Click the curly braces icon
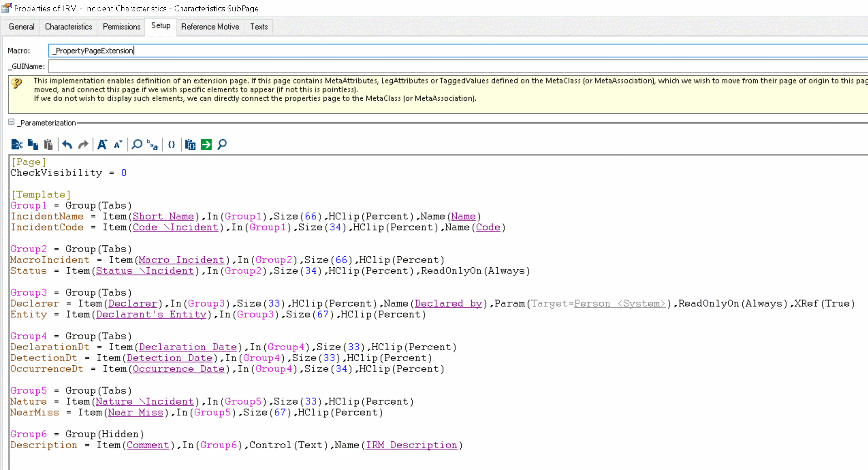The width and height of the screenshot is (868, 470). 172,145
